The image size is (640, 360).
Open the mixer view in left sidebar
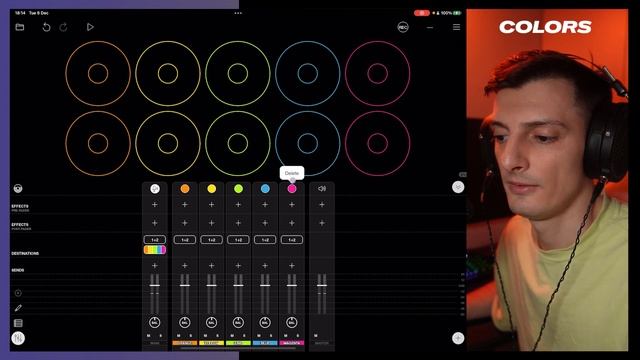pos(18,338)
